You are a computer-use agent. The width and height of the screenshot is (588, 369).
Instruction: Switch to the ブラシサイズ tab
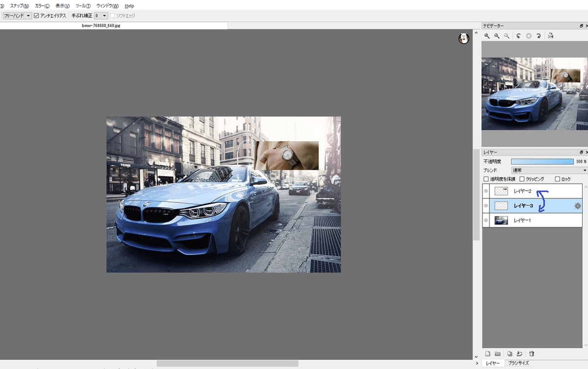coord(518,363)
